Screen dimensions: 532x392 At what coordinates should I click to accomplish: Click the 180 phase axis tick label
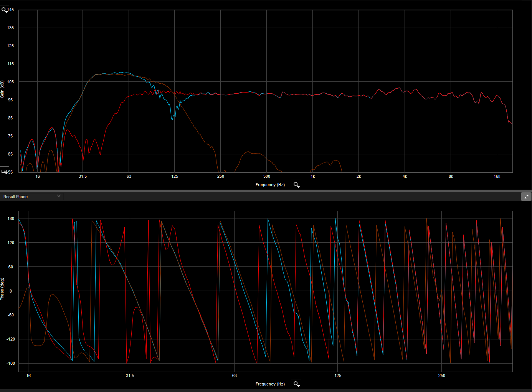11,218
